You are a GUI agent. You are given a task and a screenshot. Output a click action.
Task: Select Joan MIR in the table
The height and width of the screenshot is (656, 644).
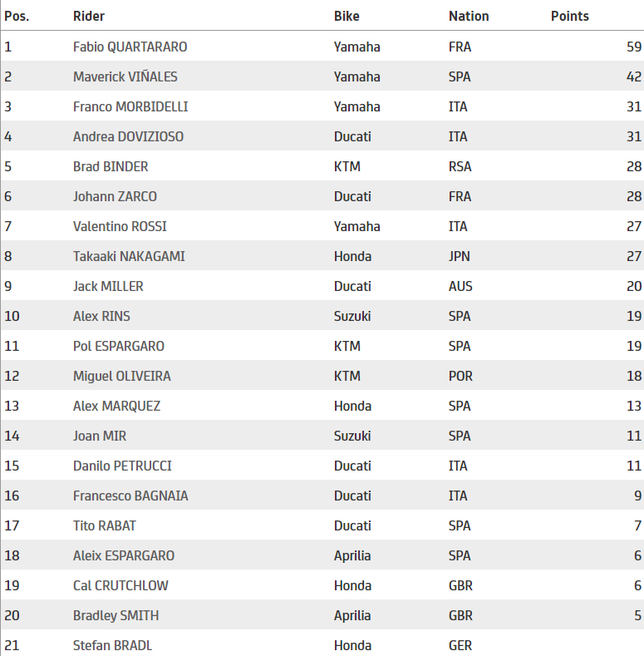(100, 436)
